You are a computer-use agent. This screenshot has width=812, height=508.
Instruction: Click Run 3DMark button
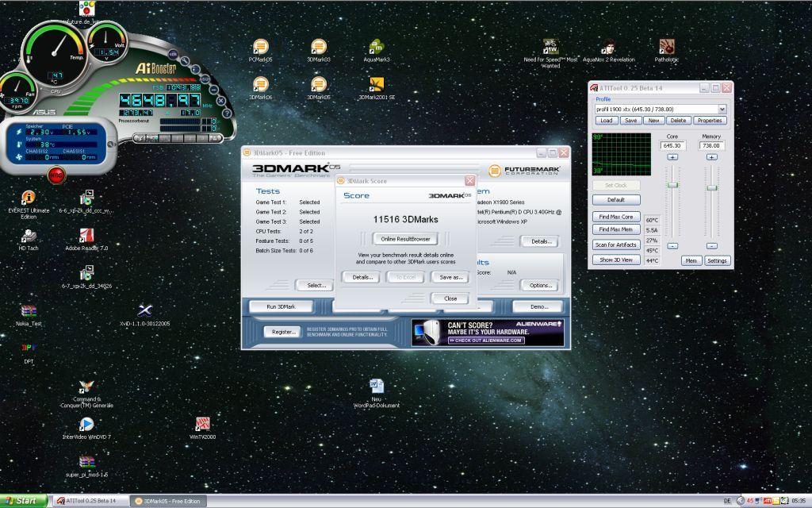click(x=282, y=307)
